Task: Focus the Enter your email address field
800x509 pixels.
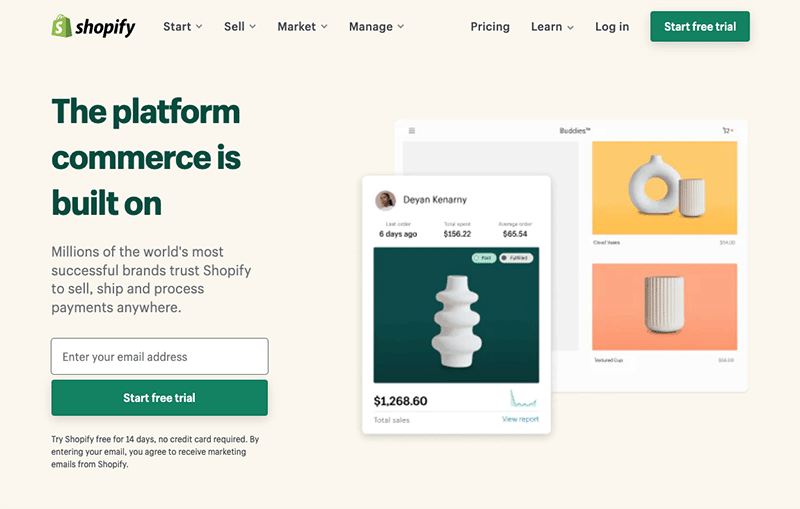Action: pos(159,357)
